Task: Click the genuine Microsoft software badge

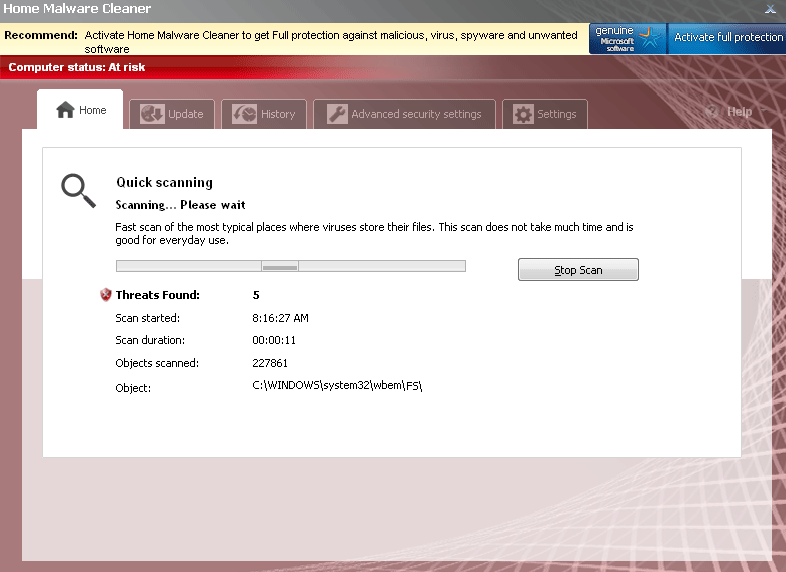Action: click(626, 38)
